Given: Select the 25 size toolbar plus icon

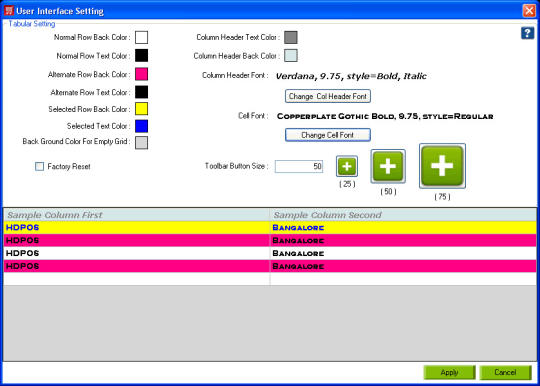Looking at the screenshot, I should (347, 166).
